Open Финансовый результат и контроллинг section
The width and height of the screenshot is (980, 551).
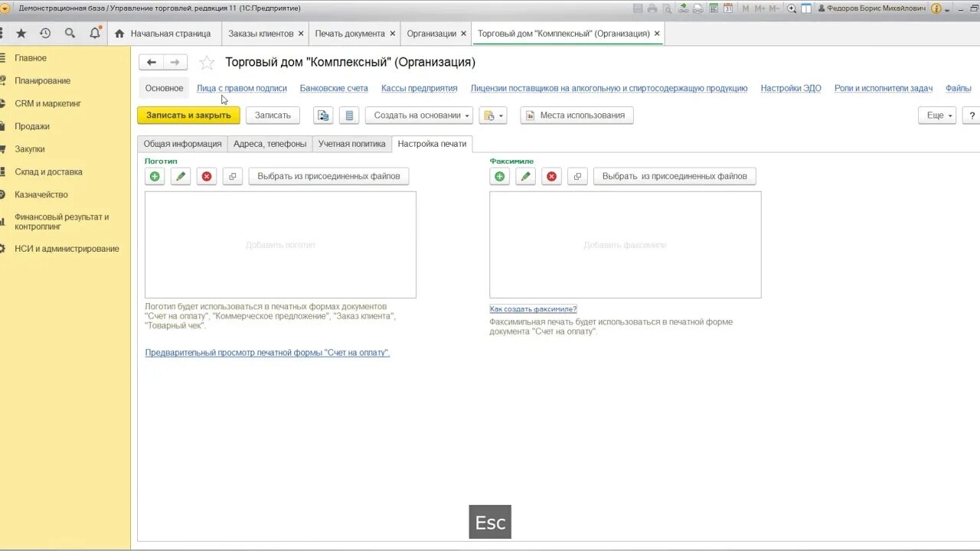click(61, 222)
